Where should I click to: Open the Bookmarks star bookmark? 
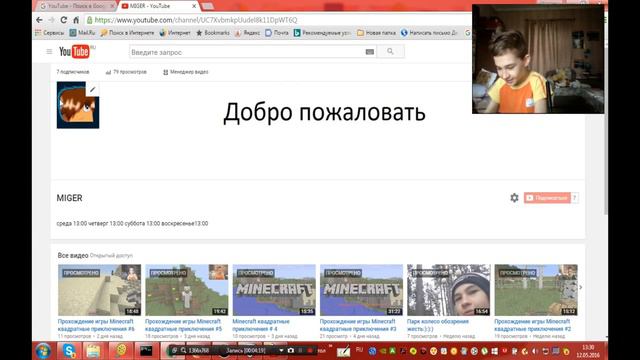(213, 33)
